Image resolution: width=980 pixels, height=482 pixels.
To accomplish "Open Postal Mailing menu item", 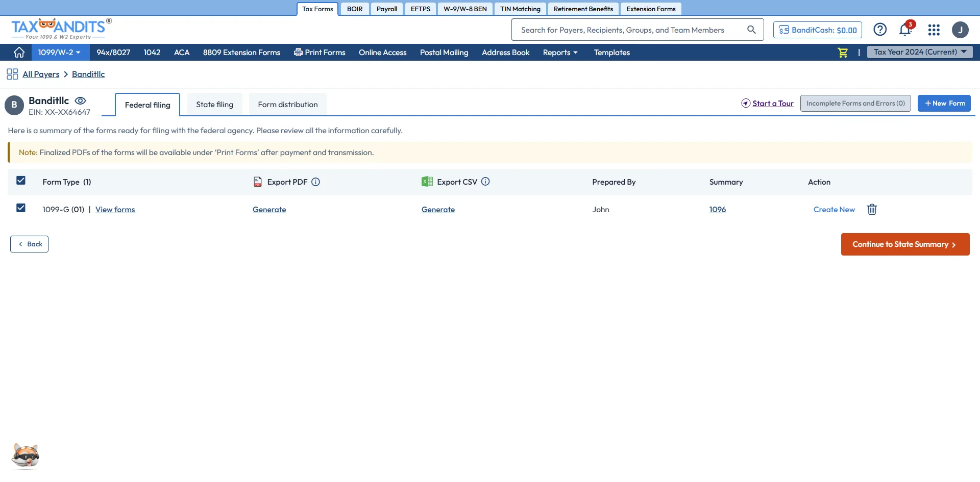I will [x=444, y=52].
